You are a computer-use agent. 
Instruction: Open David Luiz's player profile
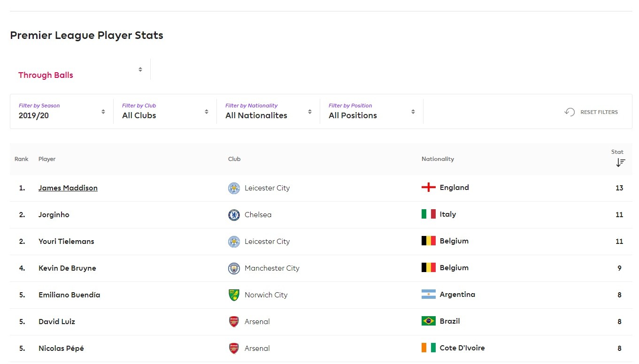(57, 322)
